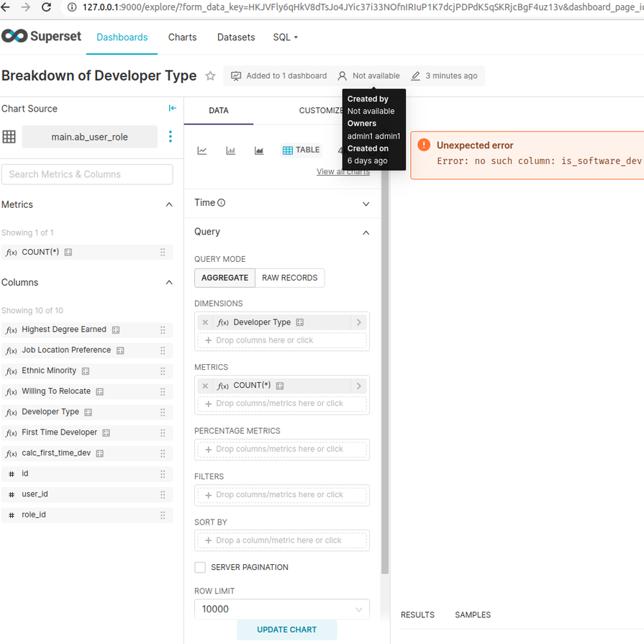Image resolution: width=644 pixels, height=644 pixels.
Task: Select the user_id column
Action: 87,494
